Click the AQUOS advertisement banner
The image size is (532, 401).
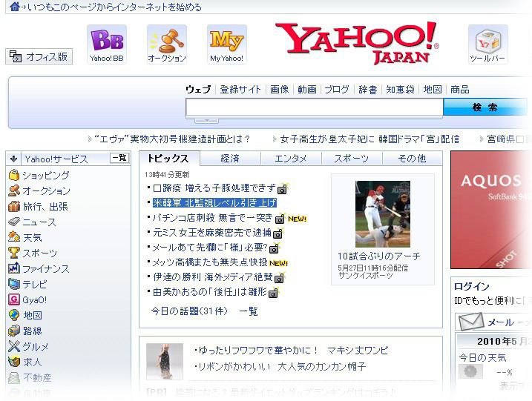(491, 210)
